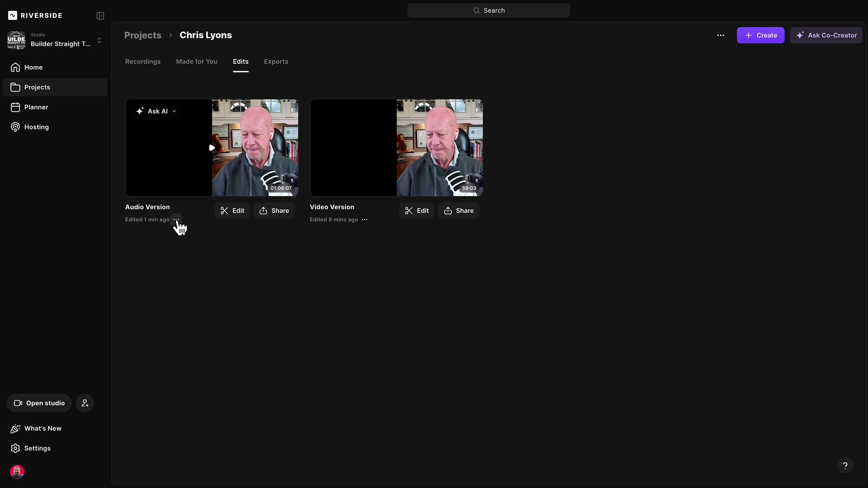Expand the Ask AI dropdown
Viewport: 868px width, 488px height.
(x=174, y=111)
